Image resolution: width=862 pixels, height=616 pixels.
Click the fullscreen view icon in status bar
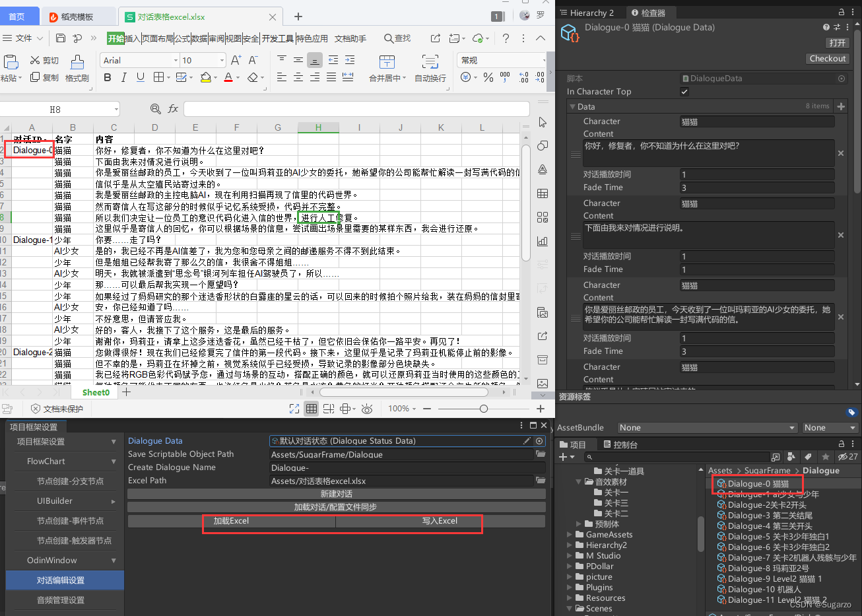click(x=294, y=409)
